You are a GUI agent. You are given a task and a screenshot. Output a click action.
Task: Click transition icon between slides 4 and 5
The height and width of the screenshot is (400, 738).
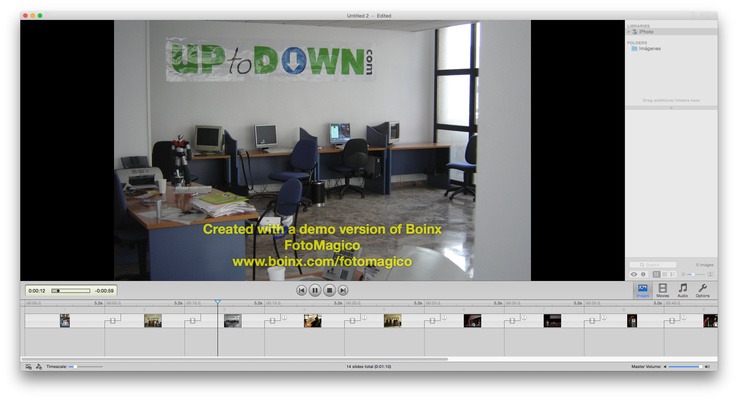click(353, 321)
